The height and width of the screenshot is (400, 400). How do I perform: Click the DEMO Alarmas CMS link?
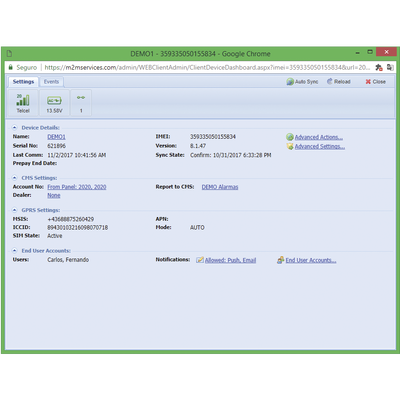(220, 187)
